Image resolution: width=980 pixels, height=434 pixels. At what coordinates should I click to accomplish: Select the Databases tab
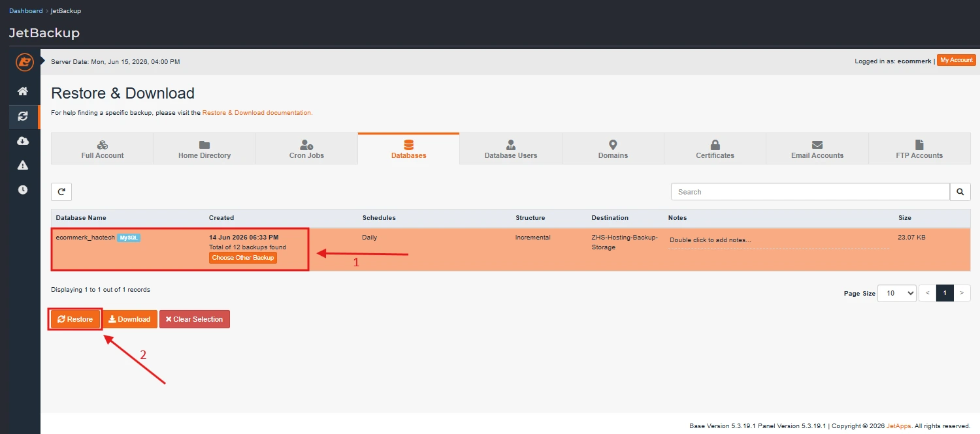pos(408,149)
